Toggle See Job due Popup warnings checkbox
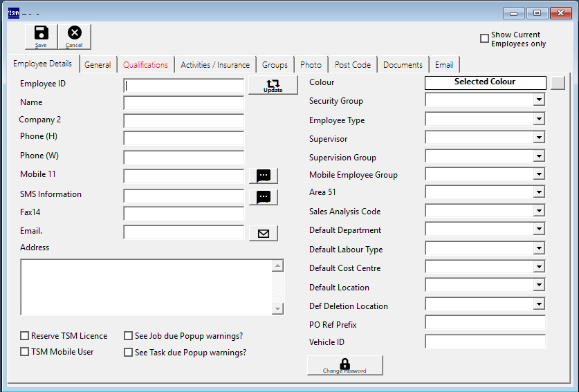This screenshot has width=579, height=392. (129, 336)
